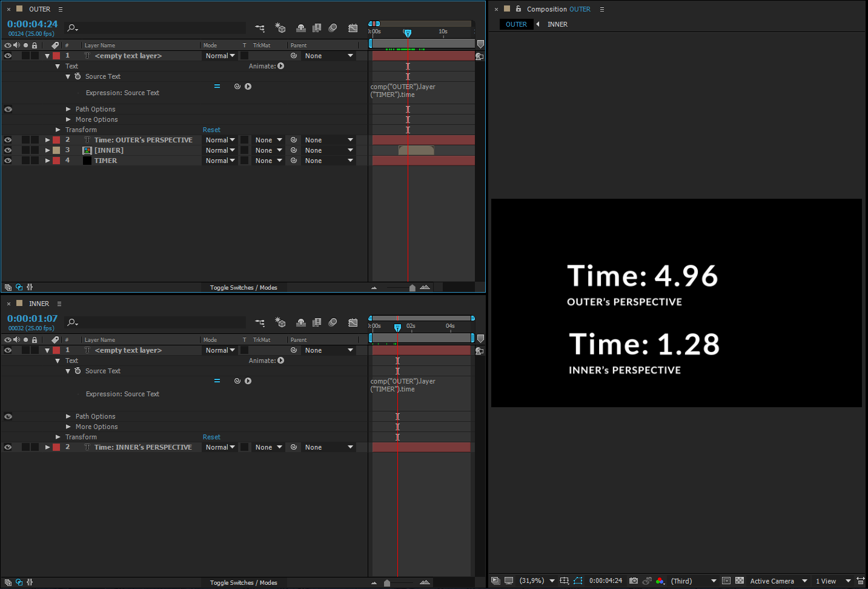Toggle visibility of [INNER] precomp layer

(8, 150)
